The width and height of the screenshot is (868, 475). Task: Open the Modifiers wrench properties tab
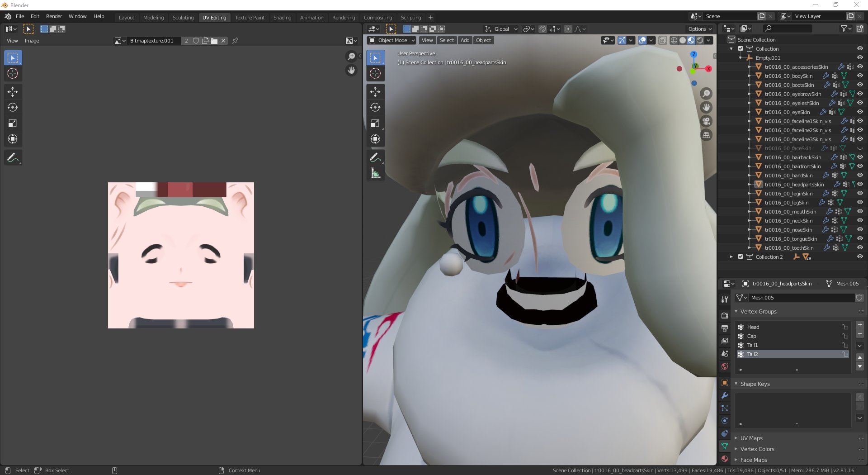click(x=725, y=395)
